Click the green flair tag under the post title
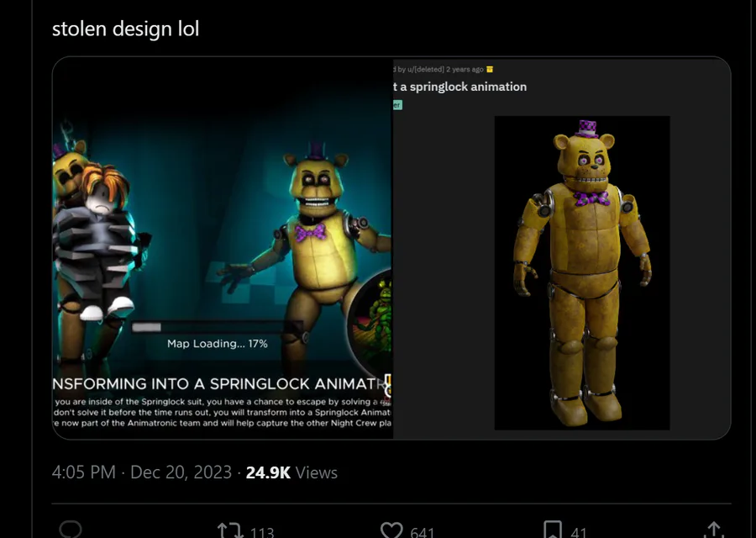Viewport: 756px width, 538px height. tap(397, 105)
